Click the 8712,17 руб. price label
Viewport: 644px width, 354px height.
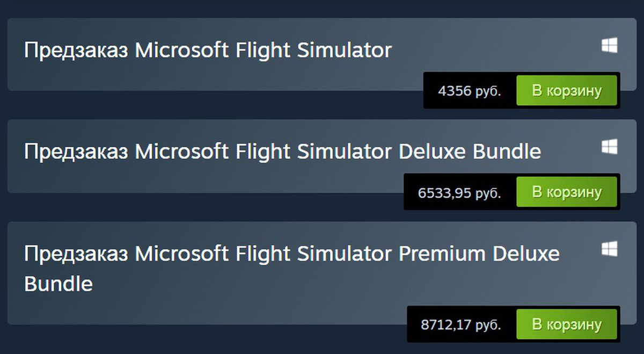coord(461,324)
